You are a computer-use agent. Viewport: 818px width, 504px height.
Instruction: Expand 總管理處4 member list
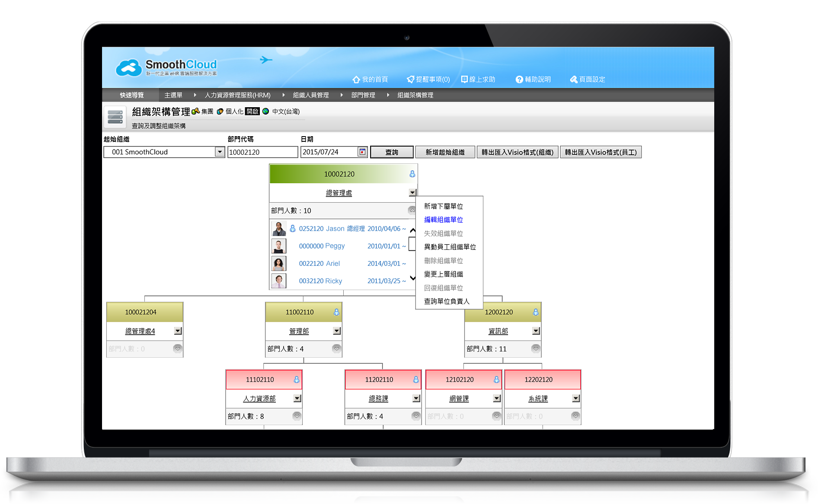pos(178,348)
